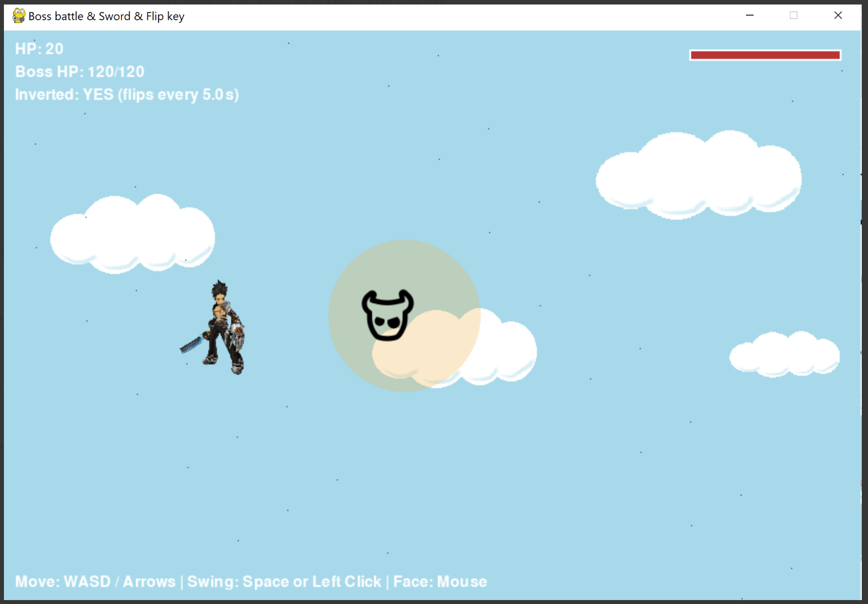Click the small cloud at the right edge

(x=784, y=354)
